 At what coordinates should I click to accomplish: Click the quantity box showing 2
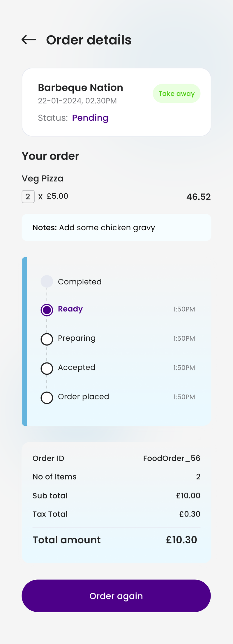(x=28, y=197)
